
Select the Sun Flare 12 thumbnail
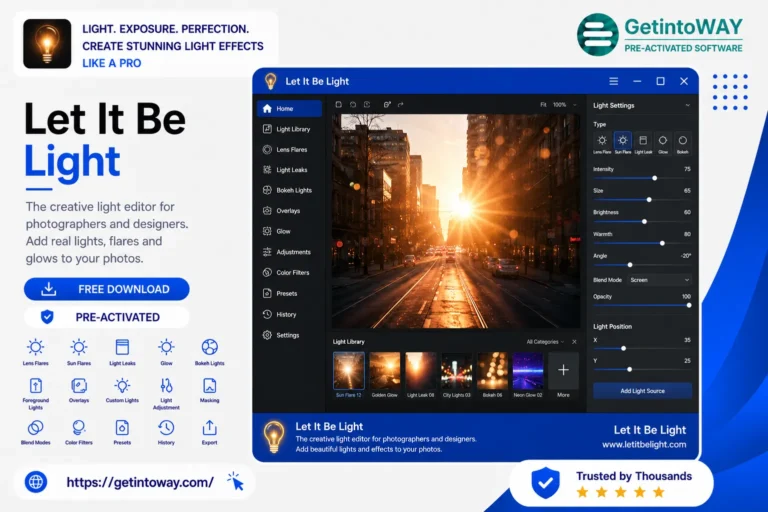pyautogui.click(x=349, y=371)
